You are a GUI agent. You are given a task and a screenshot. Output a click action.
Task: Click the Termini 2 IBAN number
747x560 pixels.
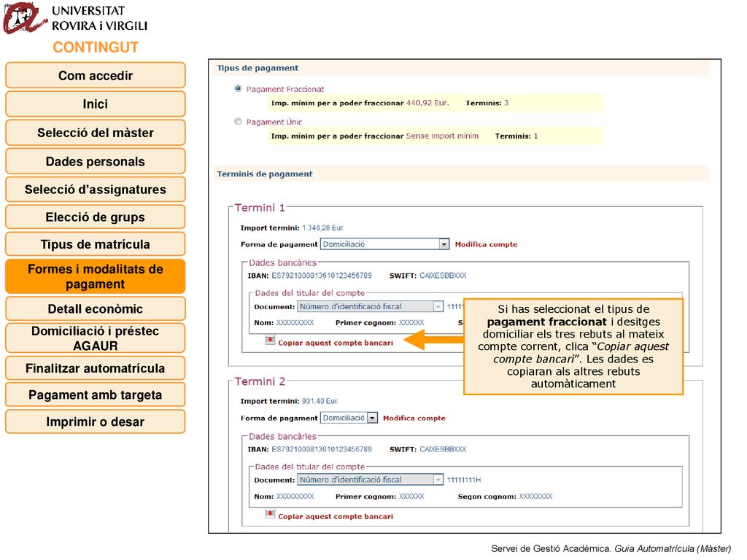[x=322, y=449]
